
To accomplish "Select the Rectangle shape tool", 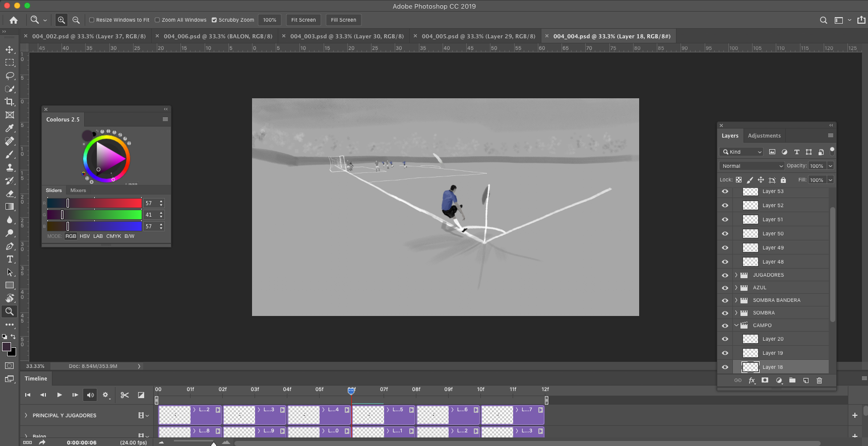I will (x=10, y=285).
